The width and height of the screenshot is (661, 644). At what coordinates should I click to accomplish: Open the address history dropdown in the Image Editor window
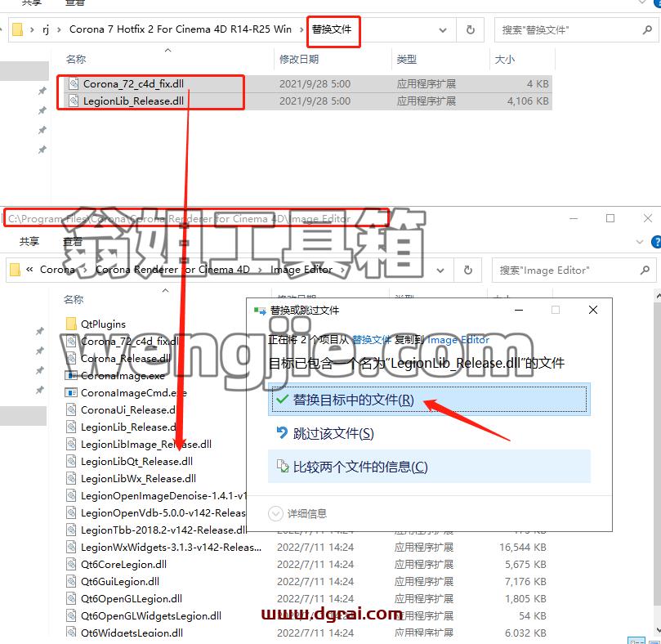coord(440,271)
